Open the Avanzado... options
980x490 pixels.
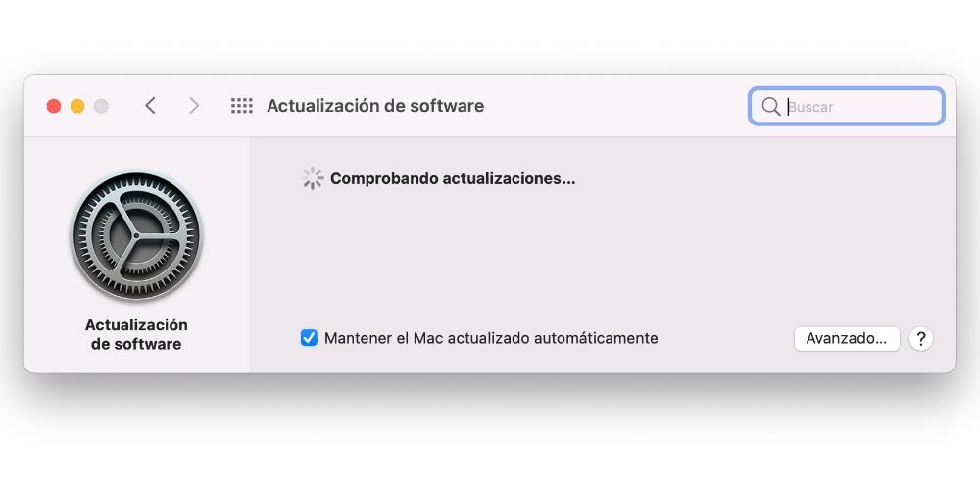[x=847, y=339]
